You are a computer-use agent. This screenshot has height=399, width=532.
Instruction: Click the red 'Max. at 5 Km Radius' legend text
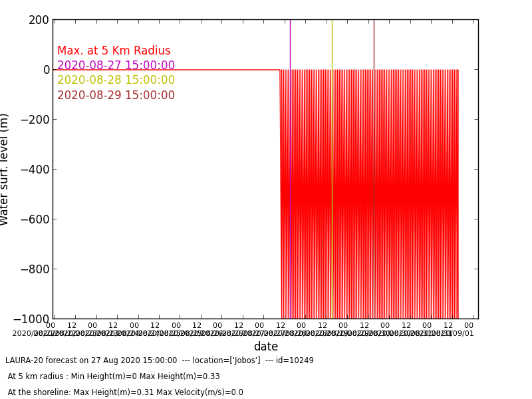[114, 51]
